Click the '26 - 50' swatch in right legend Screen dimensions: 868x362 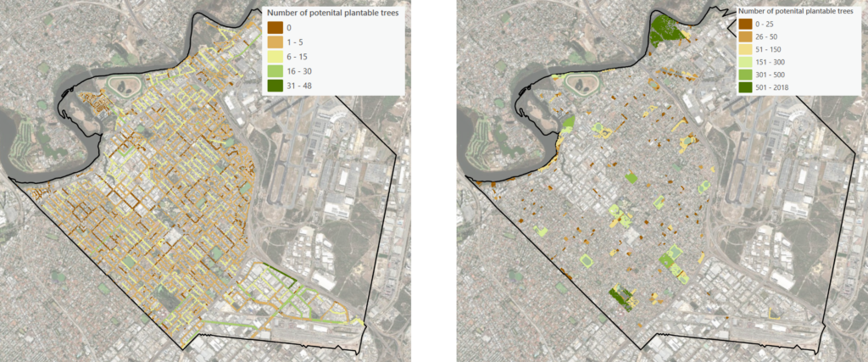pos(744,36)
